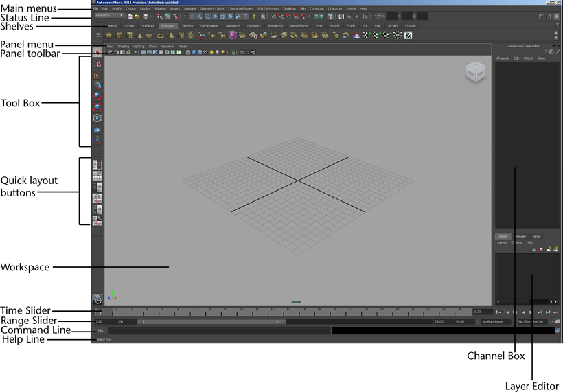563x392 pixels.
Task: Click the question mark selection mask icon
Action: pyautogui.click(x=246, y=16)
